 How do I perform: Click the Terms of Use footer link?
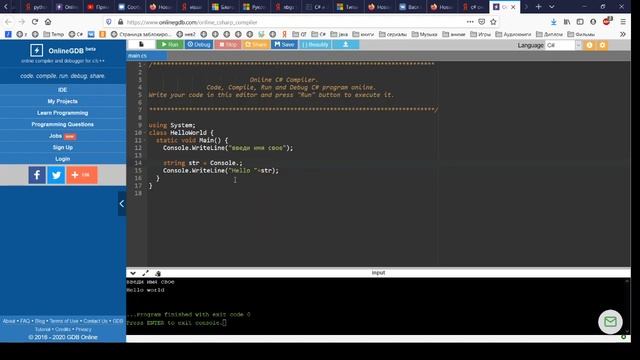click(64, 321)
